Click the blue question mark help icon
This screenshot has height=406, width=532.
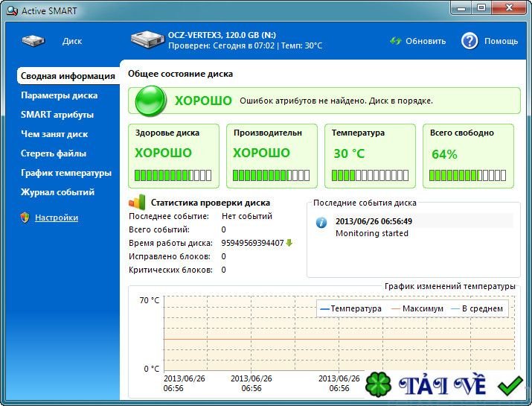point(469,41)
